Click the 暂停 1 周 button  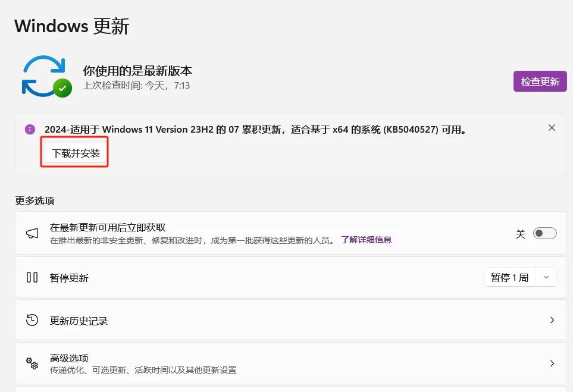pyautogui.click(x=510, y=277)
